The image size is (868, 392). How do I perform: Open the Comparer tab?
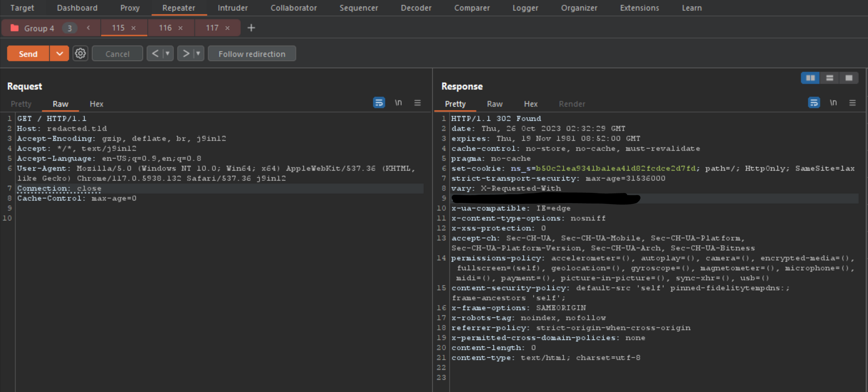[472, 8]
